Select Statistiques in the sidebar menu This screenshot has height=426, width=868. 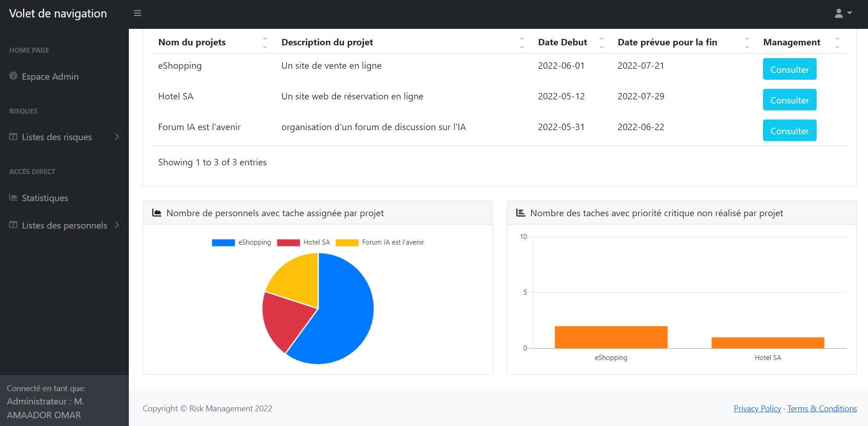click(x=44, y=197)
